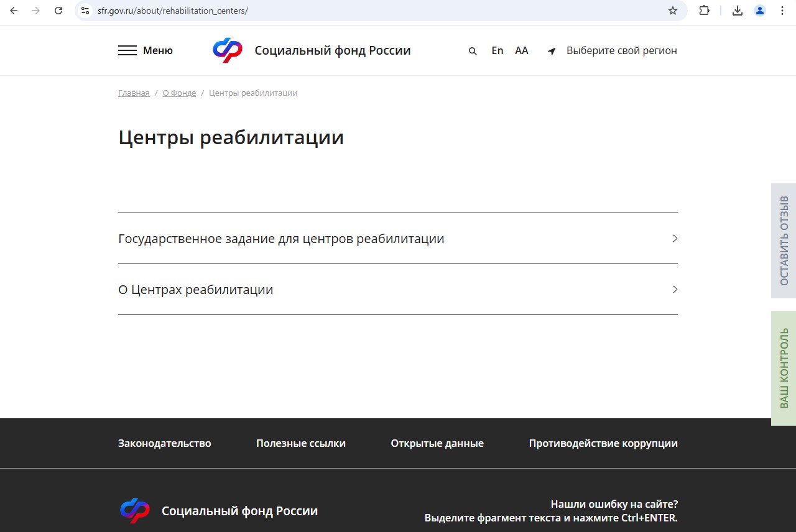Bookmark this page with star icon
Image resolution: width=796 pixels, height=532 pixels.
pos(673,11)
